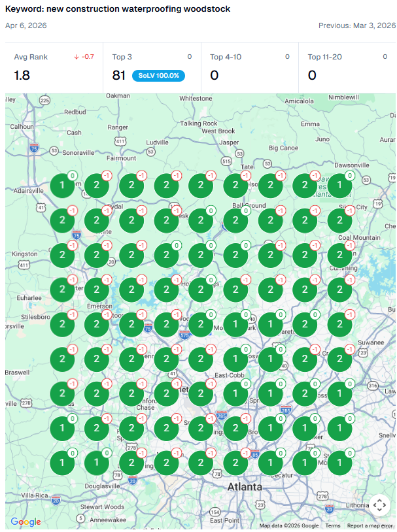
Task: Click the Previous: Mar 3, 2026 date
Action: pos(357,25)
